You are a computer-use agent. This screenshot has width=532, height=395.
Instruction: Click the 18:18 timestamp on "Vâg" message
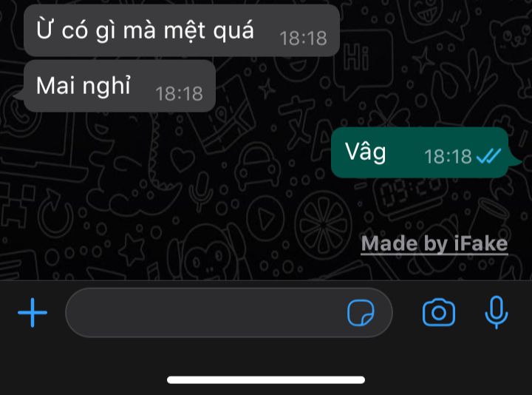click(448, 157)
